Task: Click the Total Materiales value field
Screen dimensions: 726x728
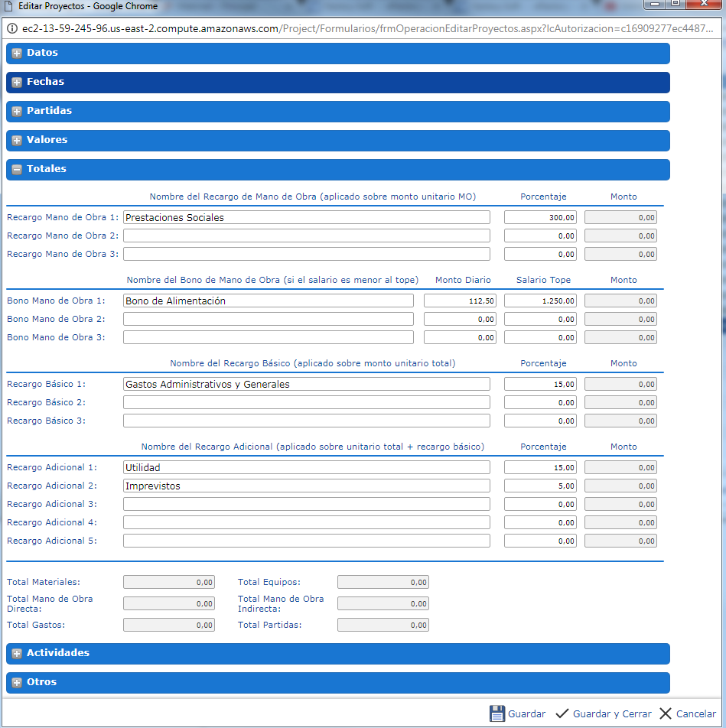Action: click(169, 582)
